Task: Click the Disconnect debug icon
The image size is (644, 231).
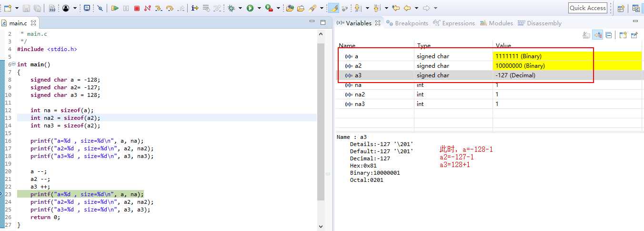Action: (x=148, y=8)
